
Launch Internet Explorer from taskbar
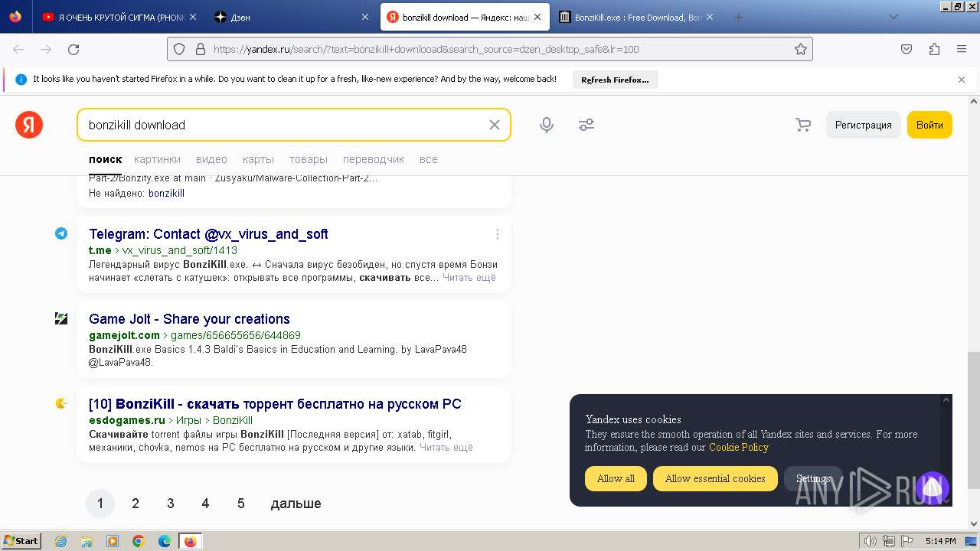click(x=61, y=541)
